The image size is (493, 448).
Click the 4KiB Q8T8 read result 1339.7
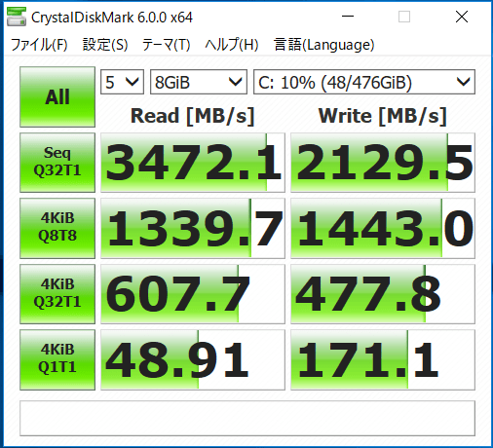coord(193,228)
